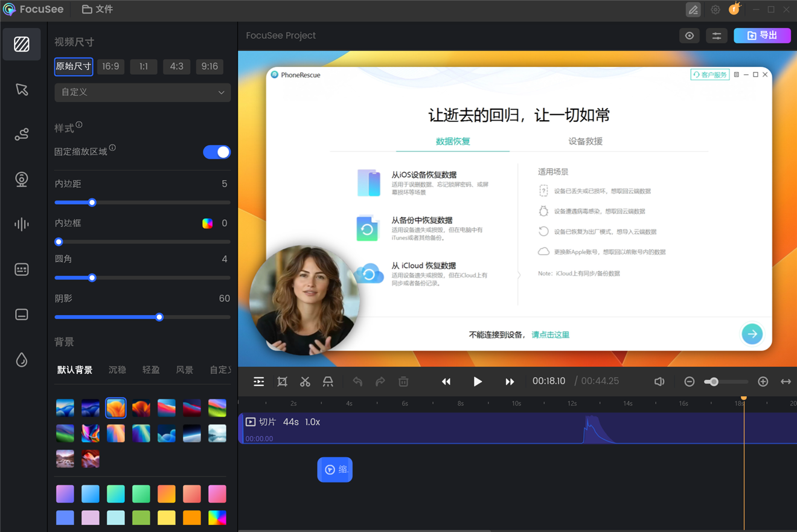Select the first blue wave background thumbnail

65,408
